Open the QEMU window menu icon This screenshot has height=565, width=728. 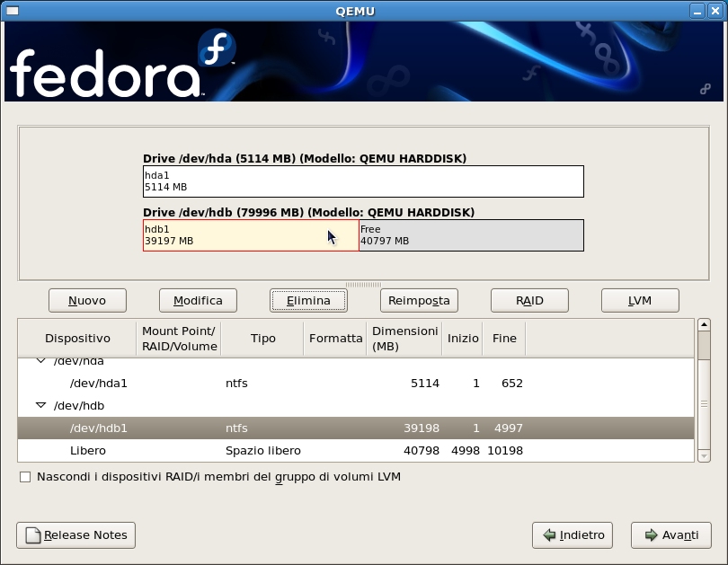[13, 11]
